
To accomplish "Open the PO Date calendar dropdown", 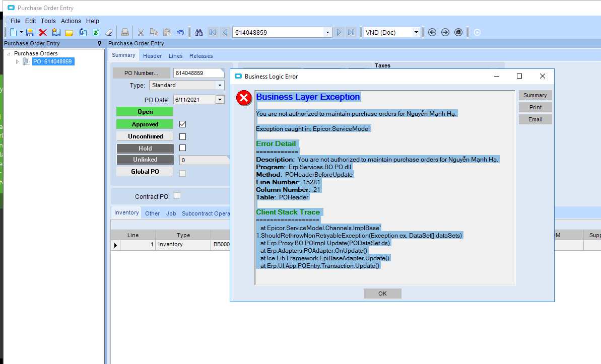I will [220, 100].
